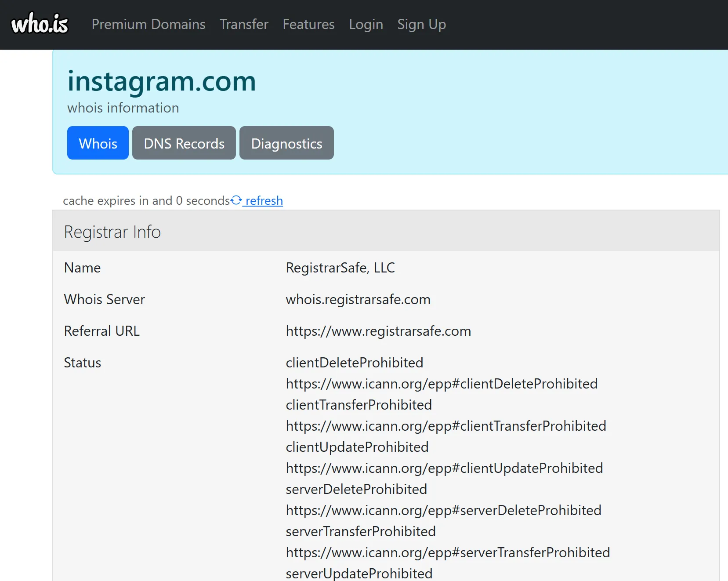This screenshot has height=581, width=728.
Task: Click the serverDeleteProhibited status text
Action: (356, 489)
